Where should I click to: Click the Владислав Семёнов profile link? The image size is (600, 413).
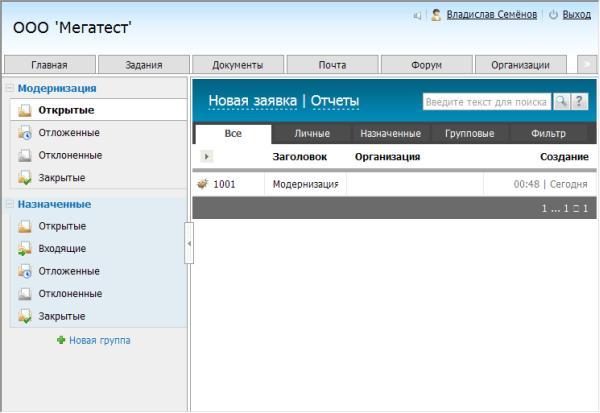coord(492,15)
